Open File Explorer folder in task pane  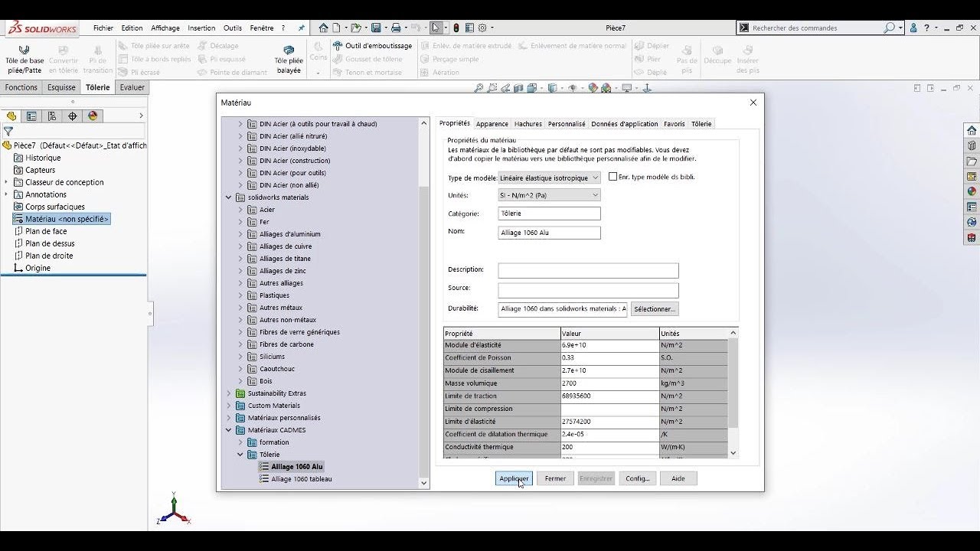[972, 161]
